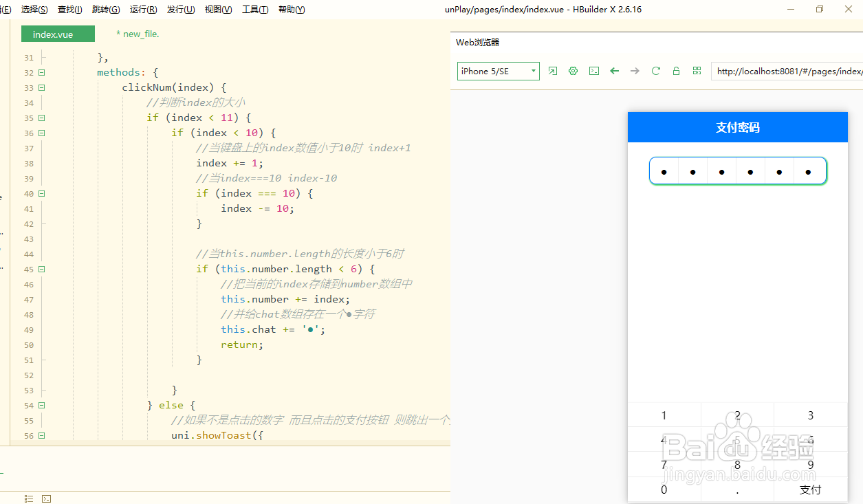Click the 支付密码 header title
The width and height of the screenshot is (863, 504).
pos(738,127)
